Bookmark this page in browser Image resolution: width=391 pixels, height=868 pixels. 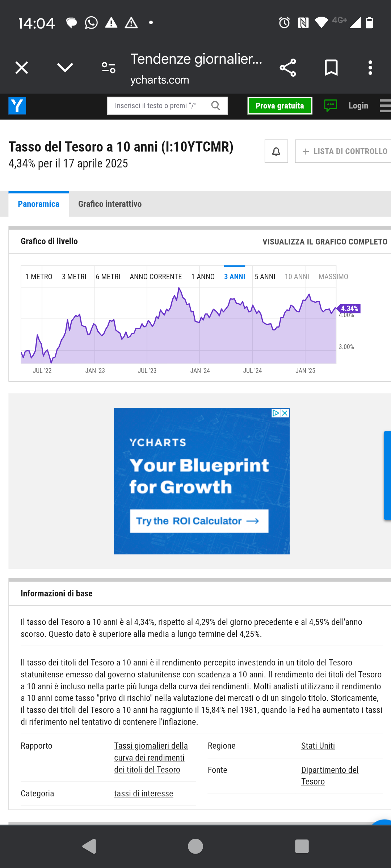(331, 68)
